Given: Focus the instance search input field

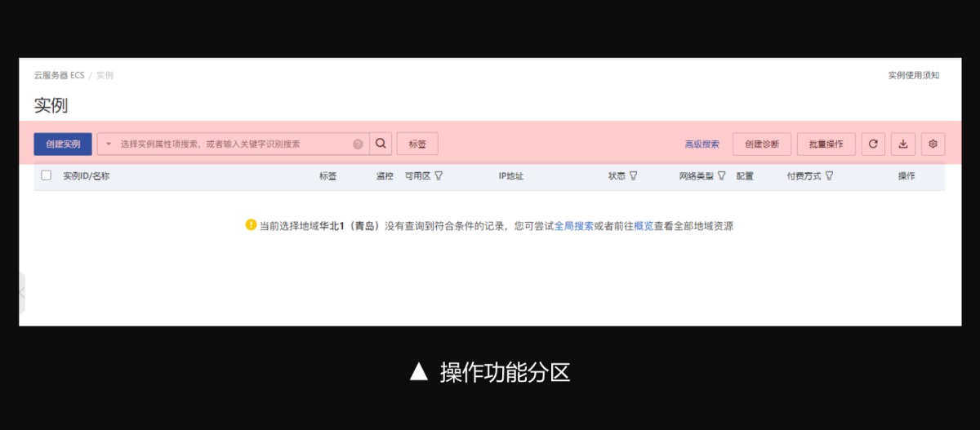Looking at the screenshot, I should 233,144.
